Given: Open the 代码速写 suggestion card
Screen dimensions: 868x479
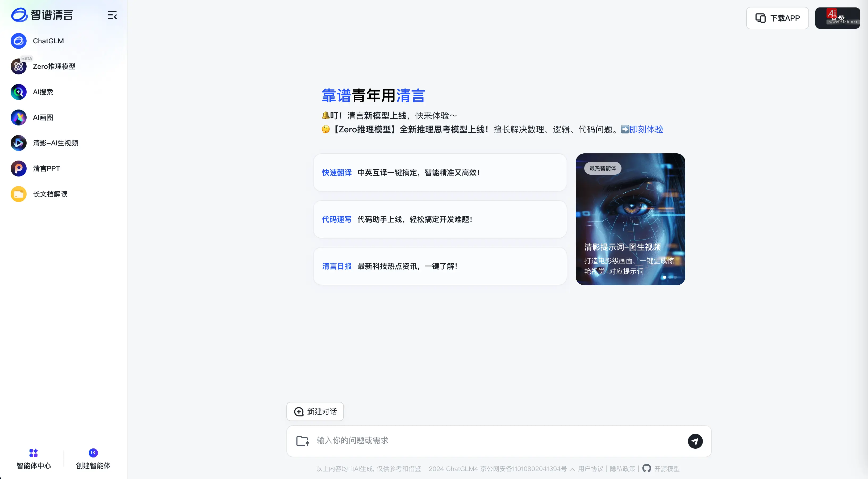Looking at the screenshot, I should [440, 219].
